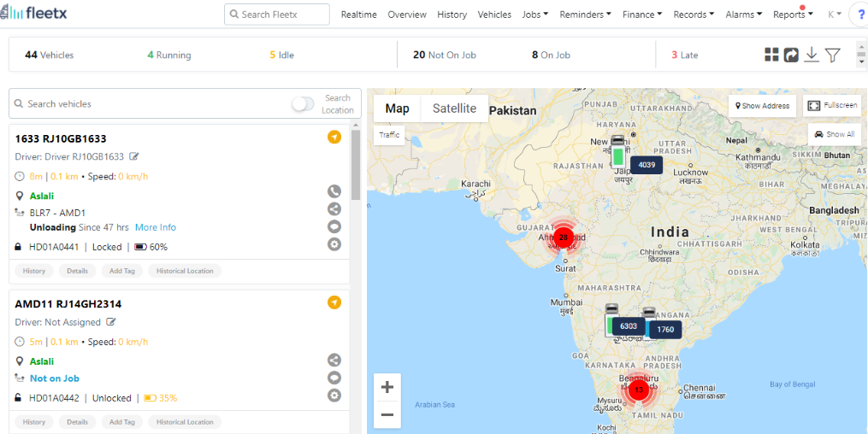Toggle Traffic layer on the map
This screenshot has height=434, width=868.
click(x=389, y=135)
